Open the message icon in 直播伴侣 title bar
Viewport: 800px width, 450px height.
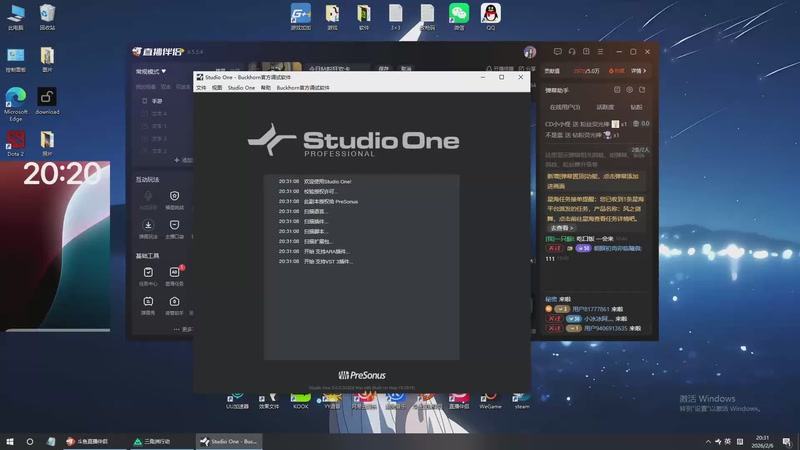(x=558, y=52)
